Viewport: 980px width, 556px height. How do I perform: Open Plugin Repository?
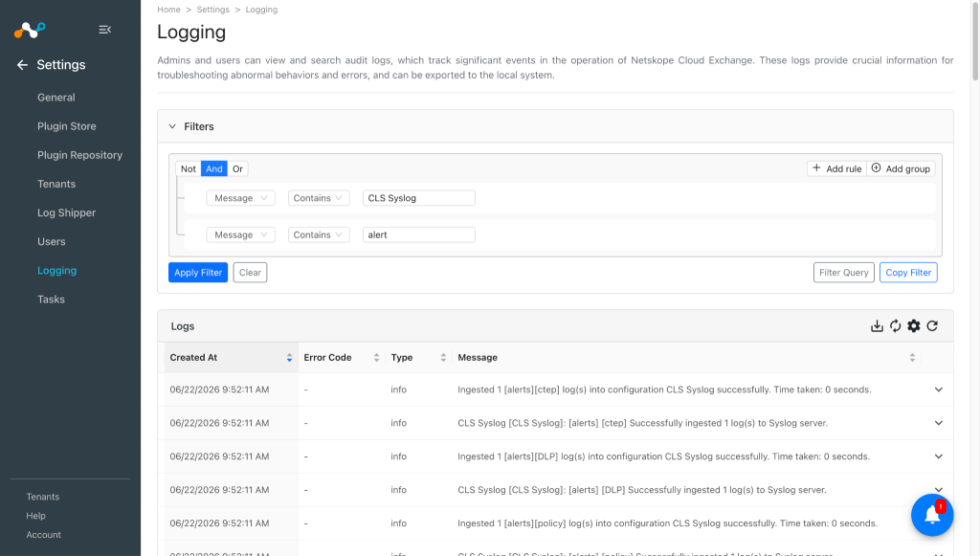coord(80,155)
